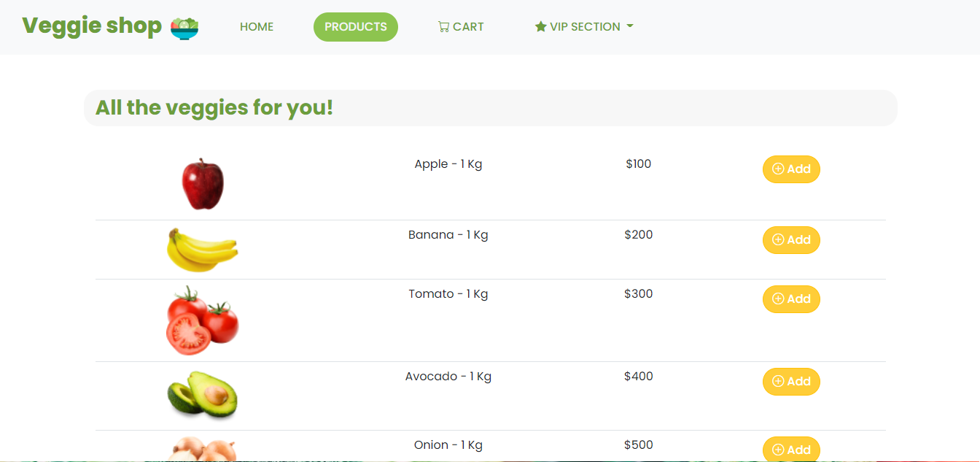This screenshot has width=980, height=462.
Task: Click the VIP section star icon
Action: point(540,27)
